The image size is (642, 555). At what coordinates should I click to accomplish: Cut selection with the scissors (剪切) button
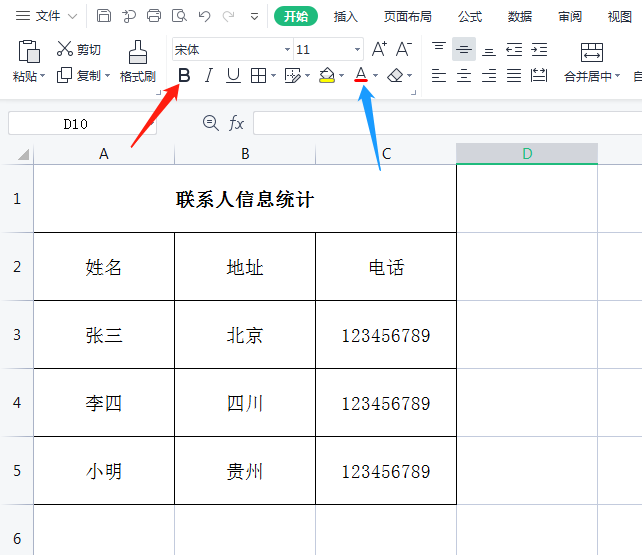click(79, 49)
